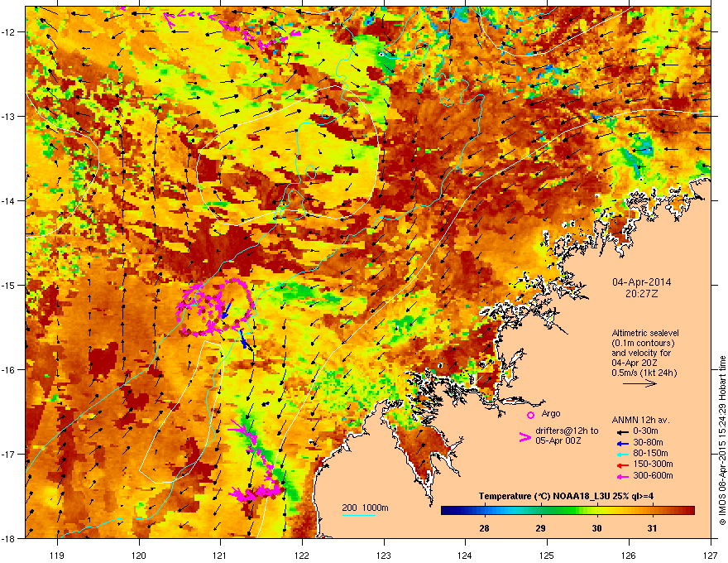Click the '150-300m' depth label
Image resolution: width=728 pixels, height=563 pixels.
click(x=653, y=464)
